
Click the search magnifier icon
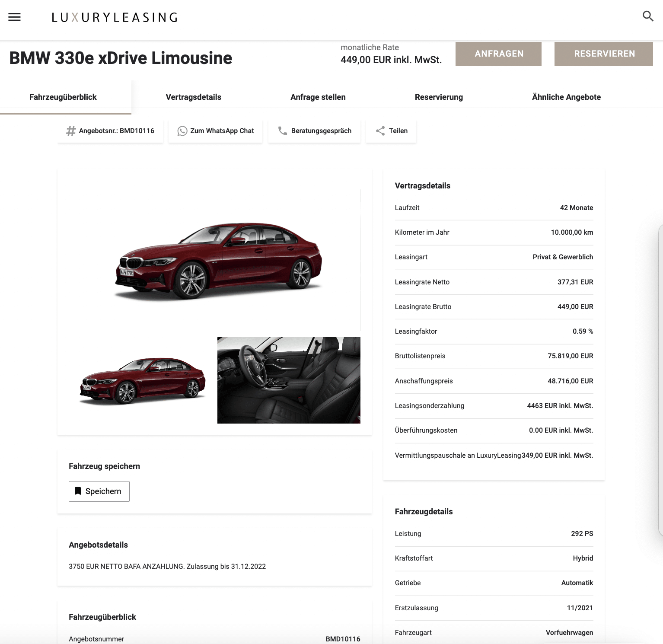click(x=648, y=16)
